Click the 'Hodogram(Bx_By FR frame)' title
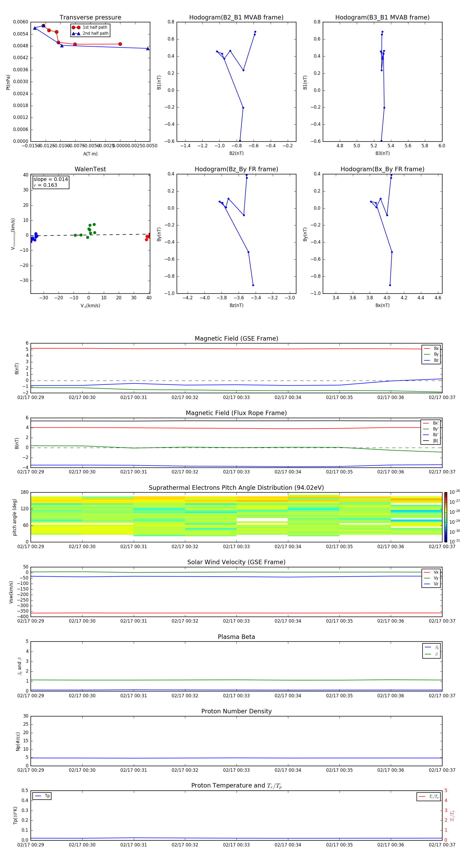Image resolution: width=473 pixels, height=868 pixels. pyautogui.click(x=382, y=169)
